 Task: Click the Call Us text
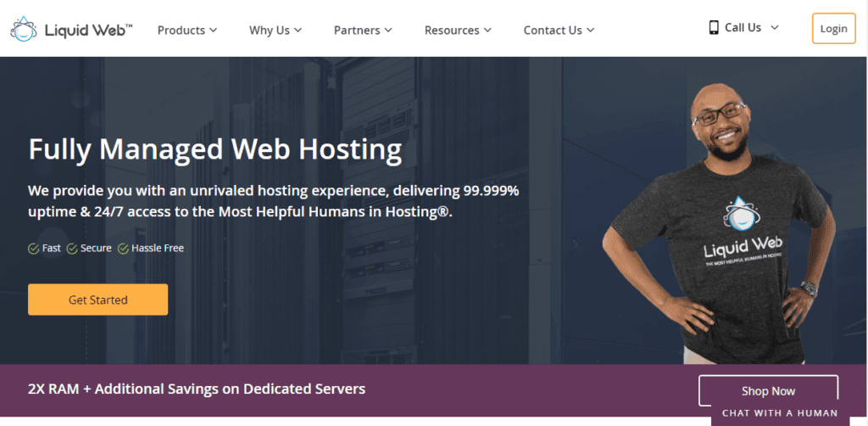(x=743, y=28)
